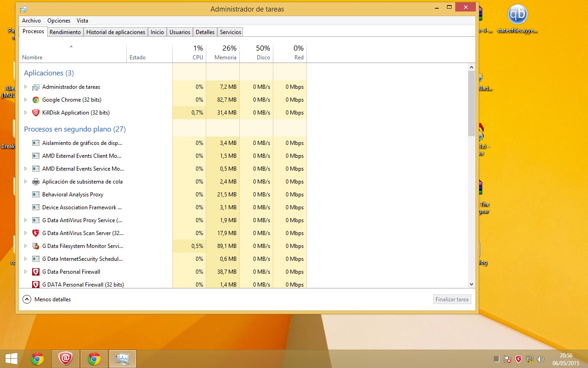Screen dimensions: 588x368
Task: Click the Task Manager title bar icon
Action: [23, 9]
